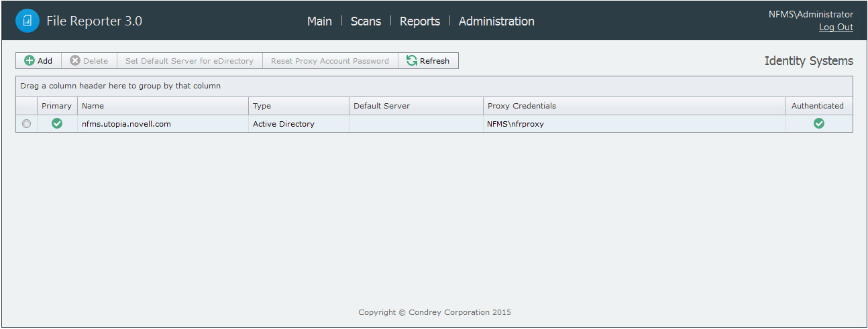This screenshot has width=868, height=329.
Task: Click the Primary green checkmark icon
Action: [57, 123]
